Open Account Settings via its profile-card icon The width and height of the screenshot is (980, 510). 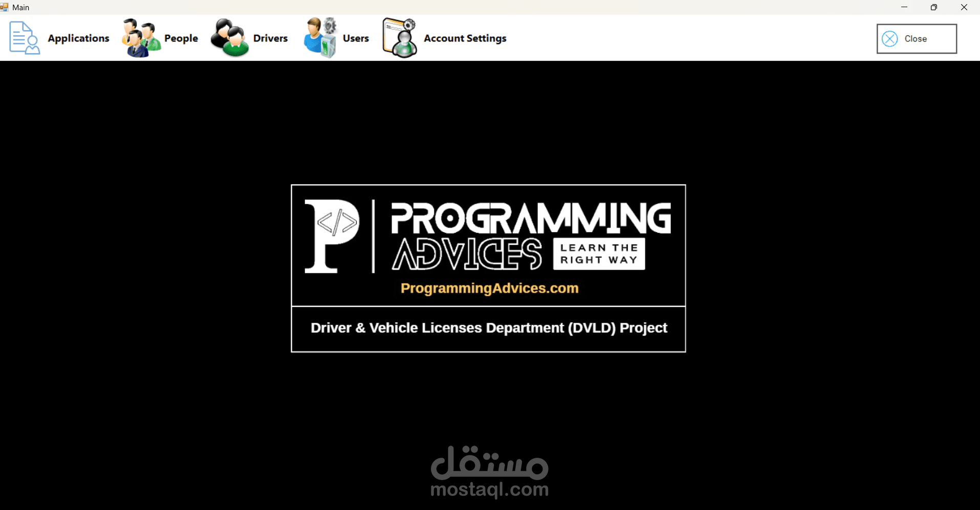click(399, 37)
